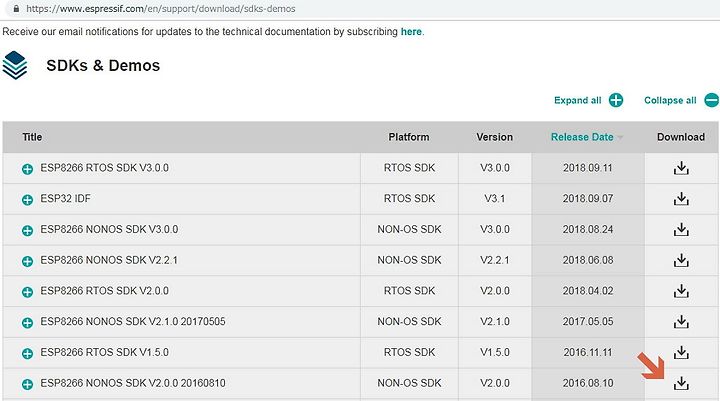
Task: Click Collapse all minus button
Action: point(712,100)
